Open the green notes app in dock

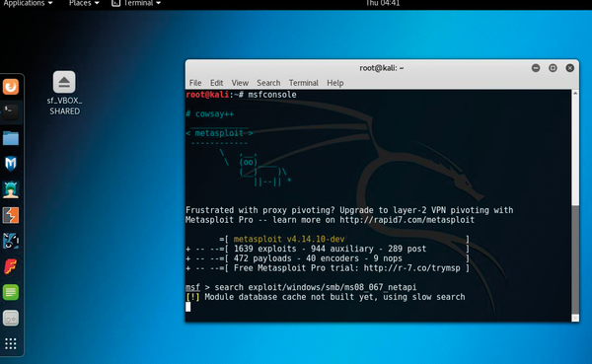(x=11, y=292)
